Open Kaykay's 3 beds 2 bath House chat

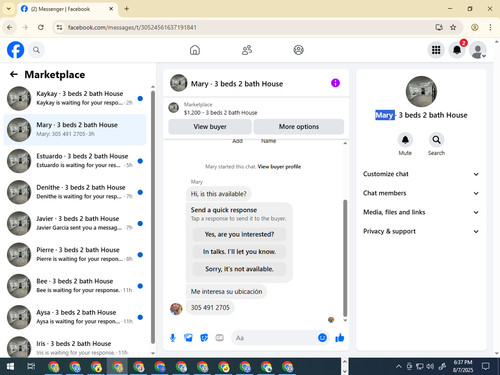(75, 98)
